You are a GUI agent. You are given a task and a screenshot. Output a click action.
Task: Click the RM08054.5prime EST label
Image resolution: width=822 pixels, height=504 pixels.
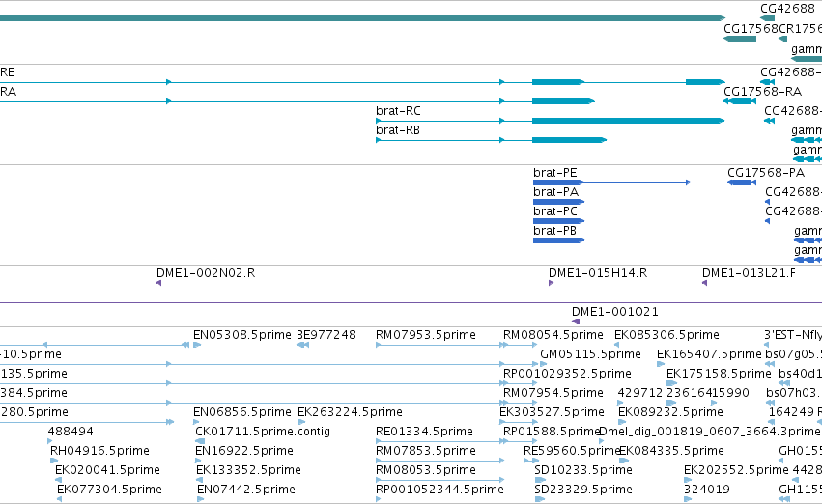click(553, 335)
